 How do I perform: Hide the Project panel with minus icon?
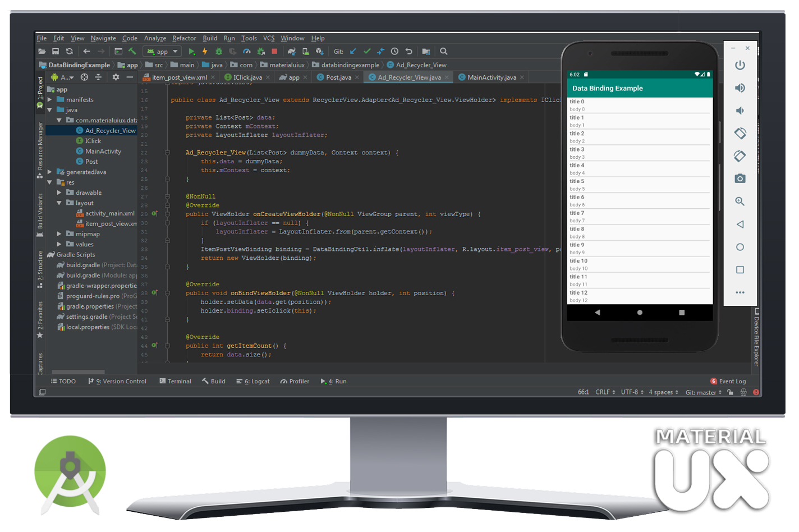coord(130,77)
